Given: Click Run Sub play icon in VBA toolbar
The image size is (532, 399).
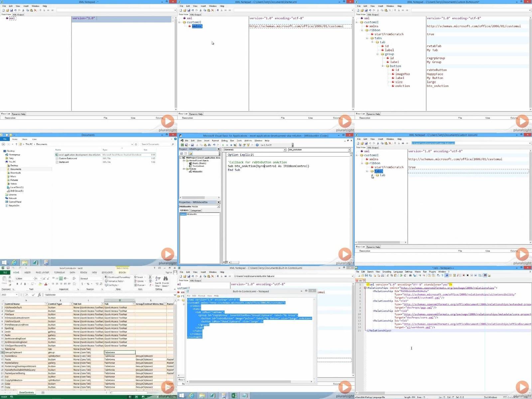Looking at the screenshot, I should 223,145.
